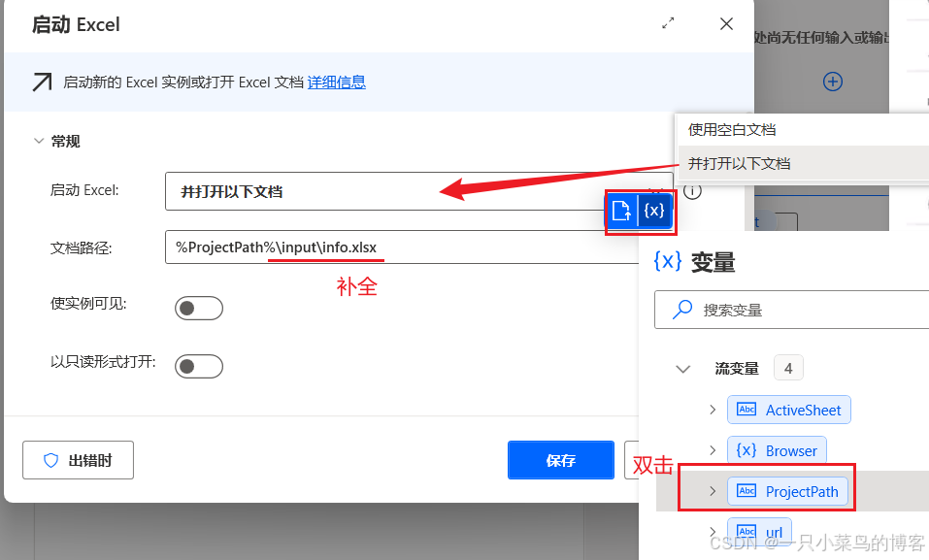Click the arrow icon beside action description
929x560 pixels.
[x=42, y=82]
